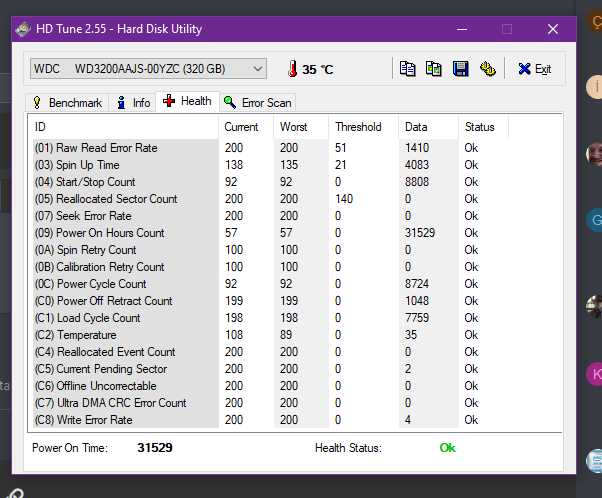This screenshot has height=498, width=602.
Task: Select the Health tab
Action: point(187,101)
